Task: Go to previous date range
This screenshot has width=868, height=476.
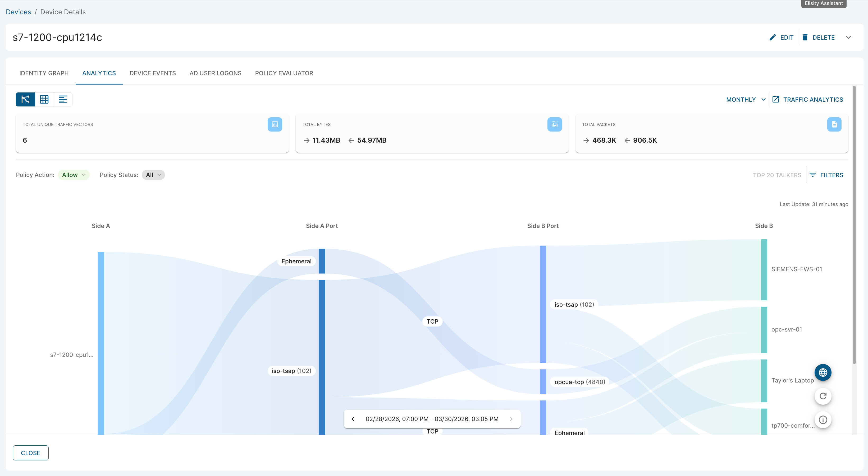Action: 353,419
